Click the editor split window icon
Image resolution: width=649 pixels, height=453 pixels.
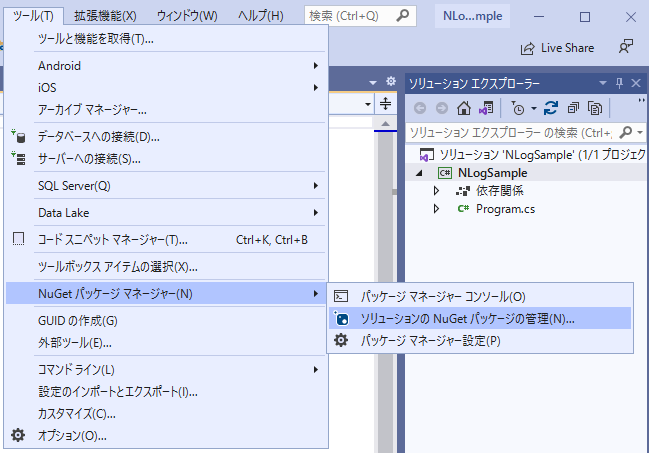[x=385, y=104]
